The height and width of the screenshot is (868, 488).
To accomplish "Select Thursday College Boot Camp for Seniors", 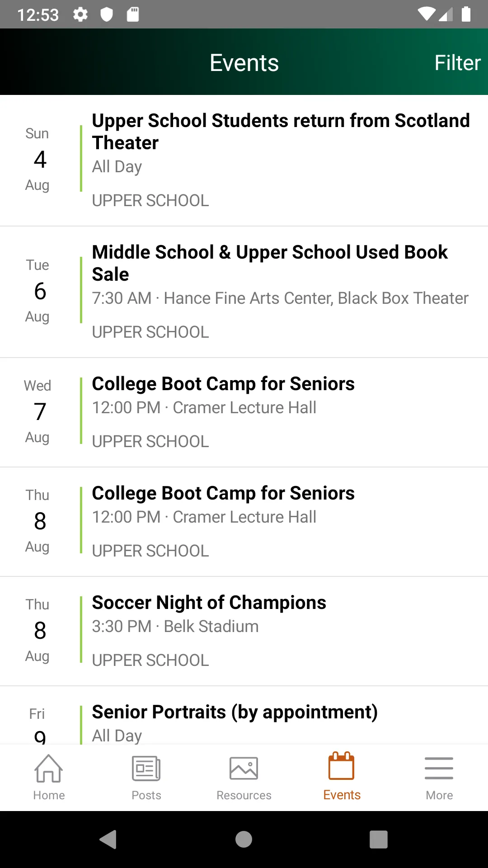I will point(244,522).
